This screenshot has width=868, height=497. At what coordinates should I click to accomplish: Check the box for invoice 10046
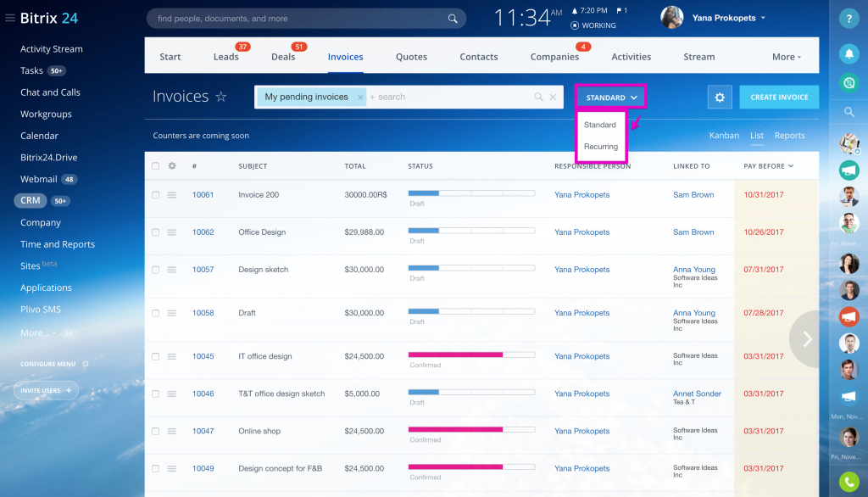click(x=156, y=394)
